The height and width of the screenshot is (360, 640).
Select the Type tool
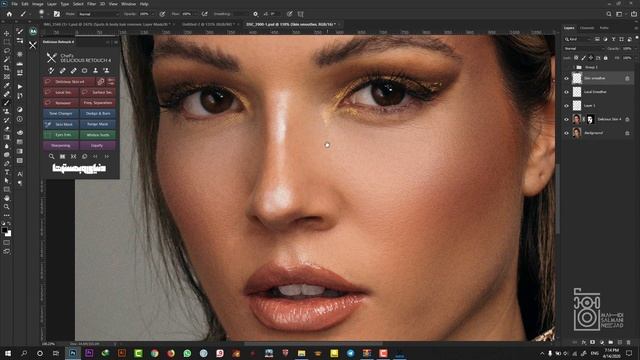tap(7, 172)
